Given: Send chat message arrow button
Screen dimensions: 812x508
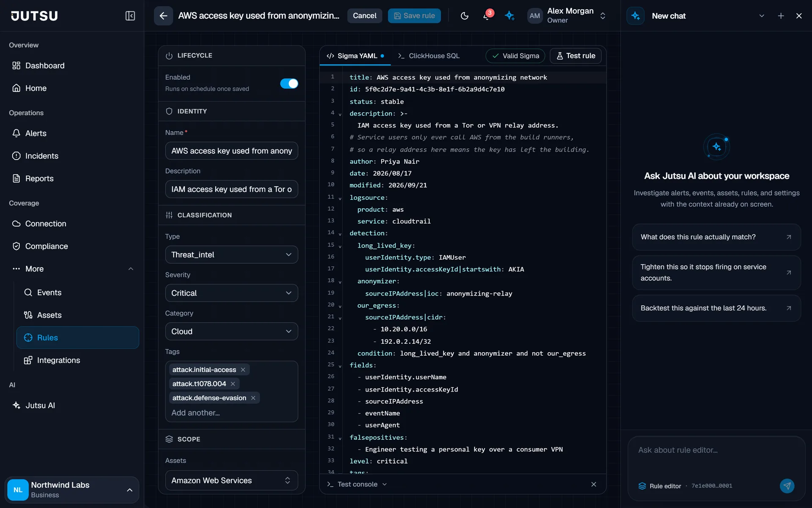Looking at the screenshot, I should pos(787,486).
